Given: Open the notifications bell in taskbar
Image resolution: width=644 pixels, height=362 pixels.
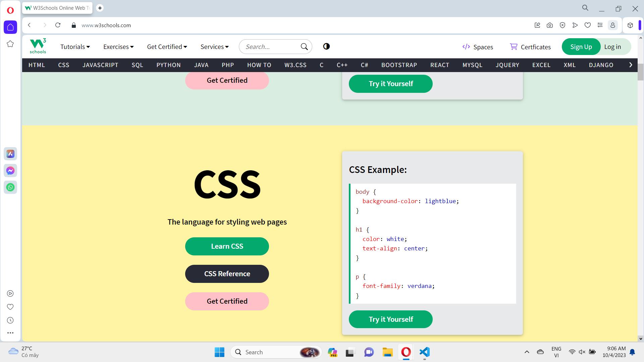Looking at the screenshot, I should tap(632, 352).
